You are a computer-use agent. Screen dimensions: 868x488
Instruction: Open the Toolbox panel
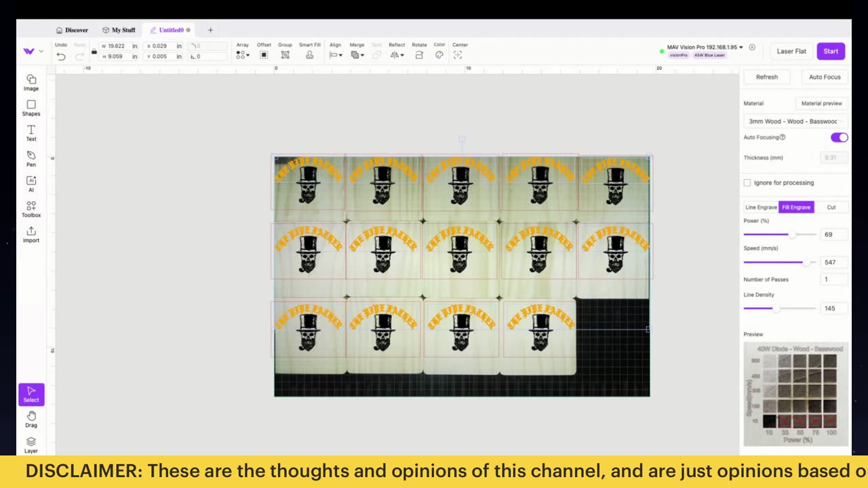(x=31, y=209)
